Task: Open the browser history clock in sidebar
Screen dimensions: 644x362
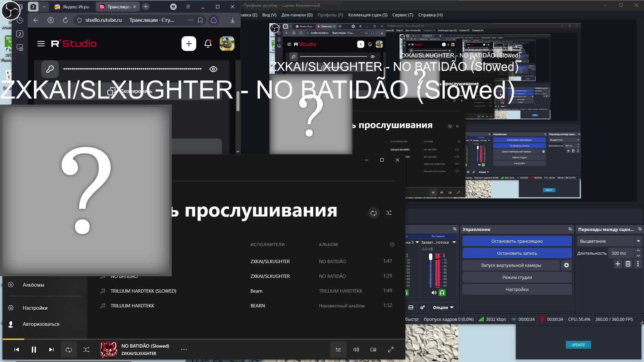Action: [x=20, y=20]
